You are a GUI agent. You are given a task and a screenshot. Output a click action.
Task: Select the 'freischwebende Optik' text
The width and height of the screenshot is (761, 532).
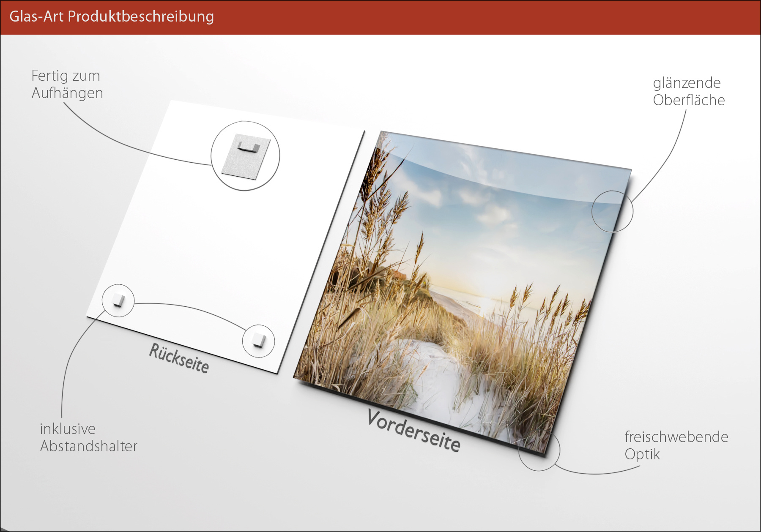coord(676,445)
